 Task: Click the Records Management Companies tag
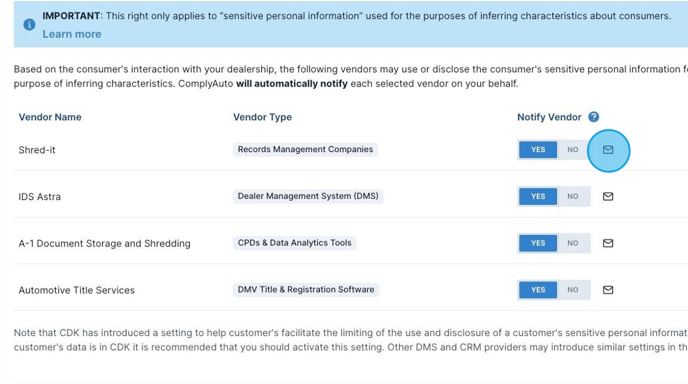tap(305, 149)
